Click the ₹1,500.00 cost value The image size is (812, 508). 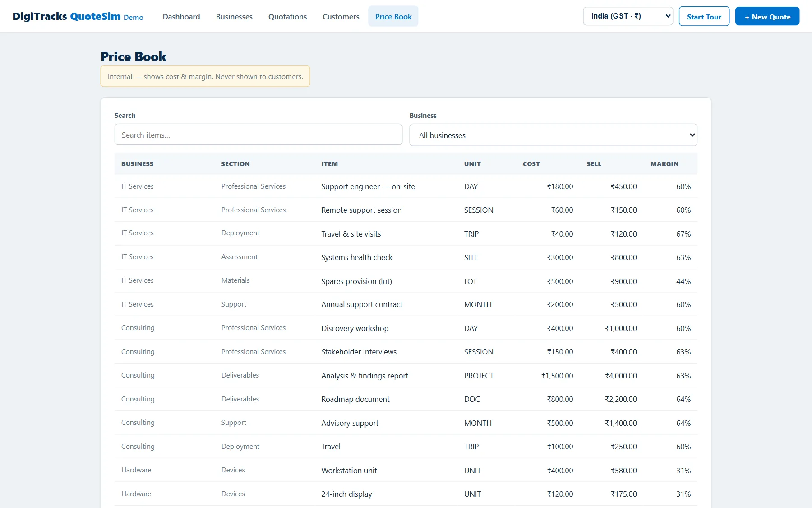click(x=557, y=376)
